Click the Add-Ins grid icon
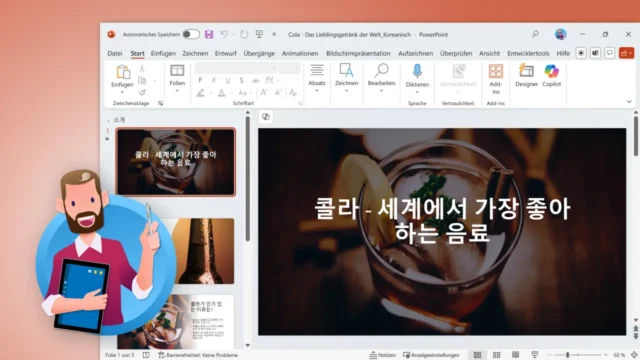The height and width of the screenshot is (360, 640). point(496,71)
